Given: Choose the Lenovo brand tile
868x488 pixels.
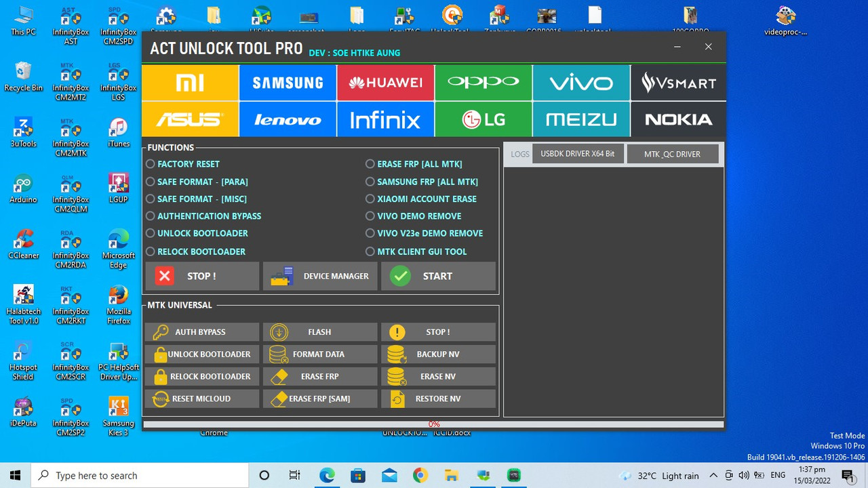Looking at the screenshot, I should point(288,119).
